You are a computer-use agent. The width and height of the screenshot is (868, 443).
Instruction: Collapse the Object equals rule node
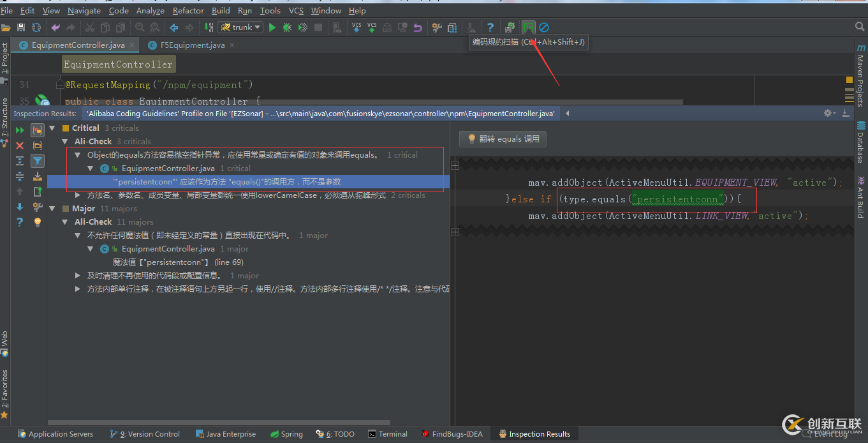click(x=78, y=155)
